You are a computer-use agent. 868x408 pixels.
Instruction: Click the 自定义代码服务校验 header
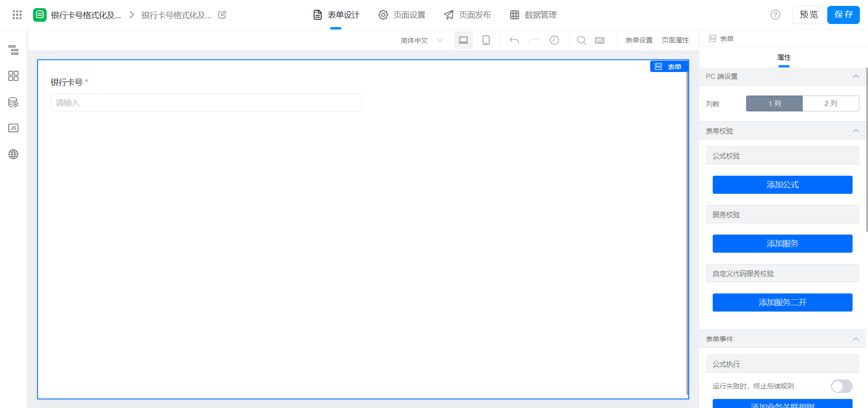pyautogui.click(x=782, y=273)
